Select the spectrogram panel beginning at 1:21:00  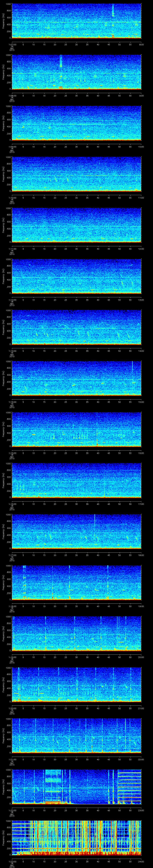(76, 736)
